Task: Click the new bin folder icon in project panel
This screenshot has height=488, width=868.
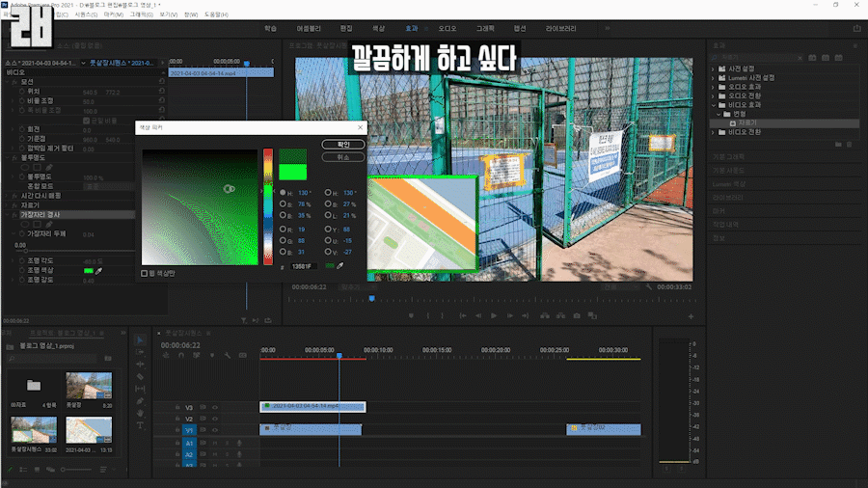Action: [x=108, y=359]
